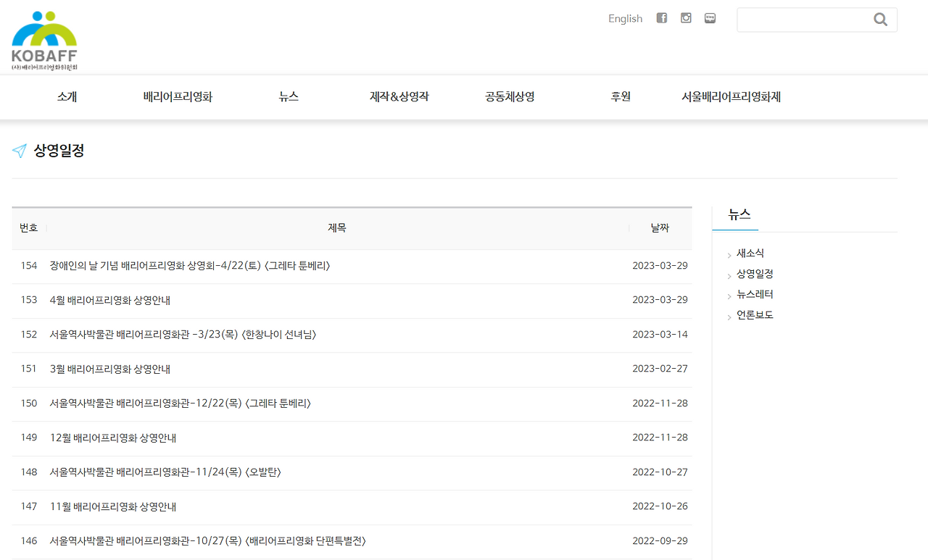Open the 서울배리어프리영화제 menu

coord(731,96)
